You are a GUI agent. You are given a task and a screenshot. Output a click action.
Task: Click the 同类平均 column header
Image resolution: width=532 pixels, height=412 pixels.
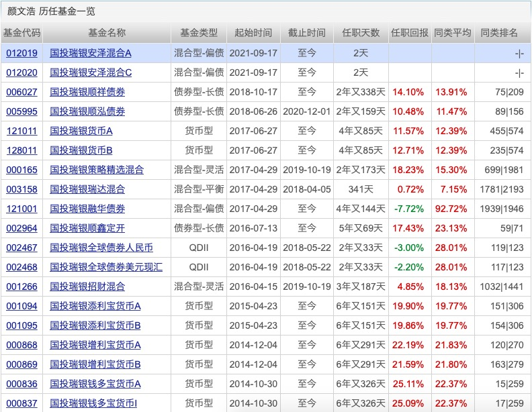453,33
